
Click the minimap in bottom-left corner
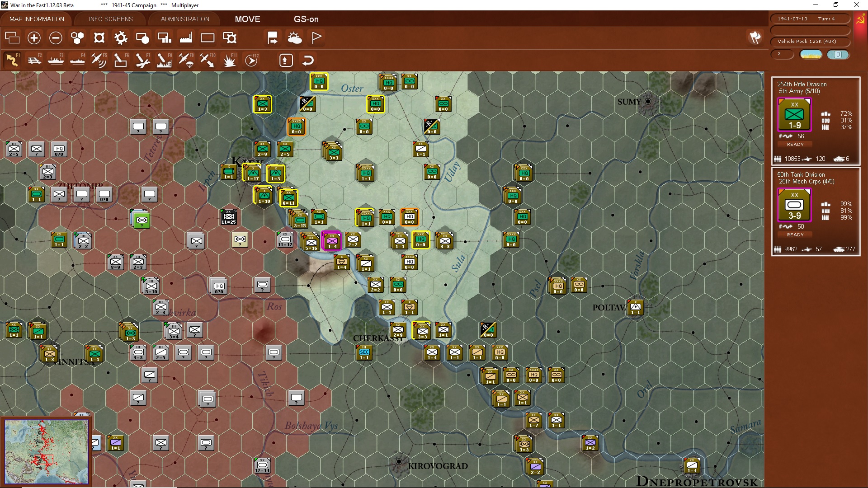pos(46,451)
